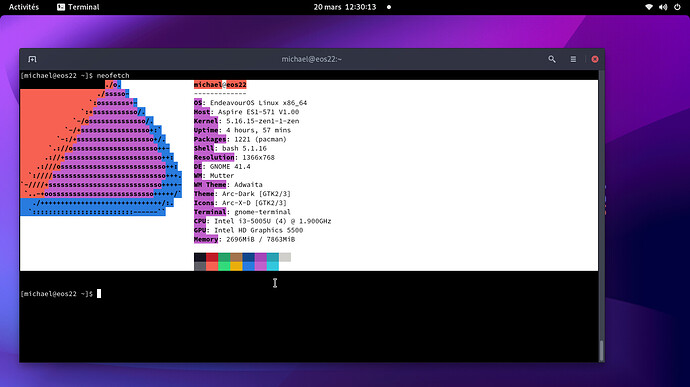690x387 pixels.
Task: Click the cyan color block in palette
Action: click(x=272, y=258)
